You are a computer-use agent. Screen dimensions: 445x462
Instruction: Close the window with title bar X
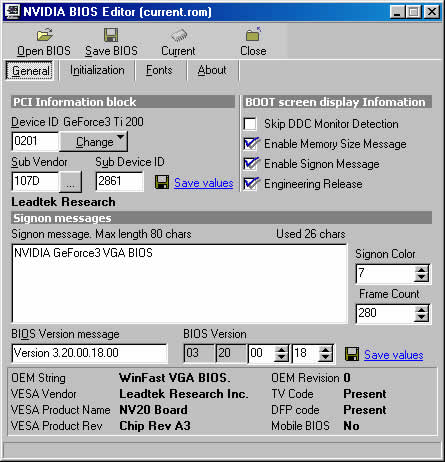click(432, 12)
